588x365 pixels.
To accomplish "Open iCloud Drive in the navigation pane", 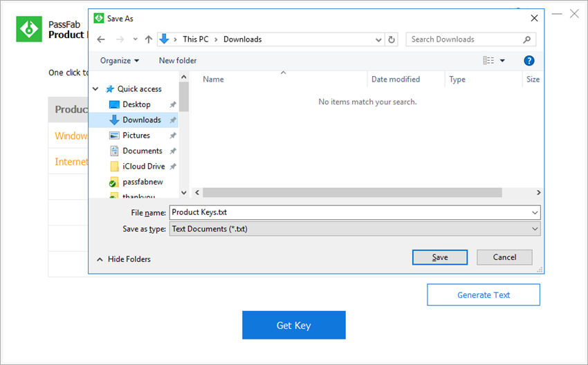I will coord(143,167).
